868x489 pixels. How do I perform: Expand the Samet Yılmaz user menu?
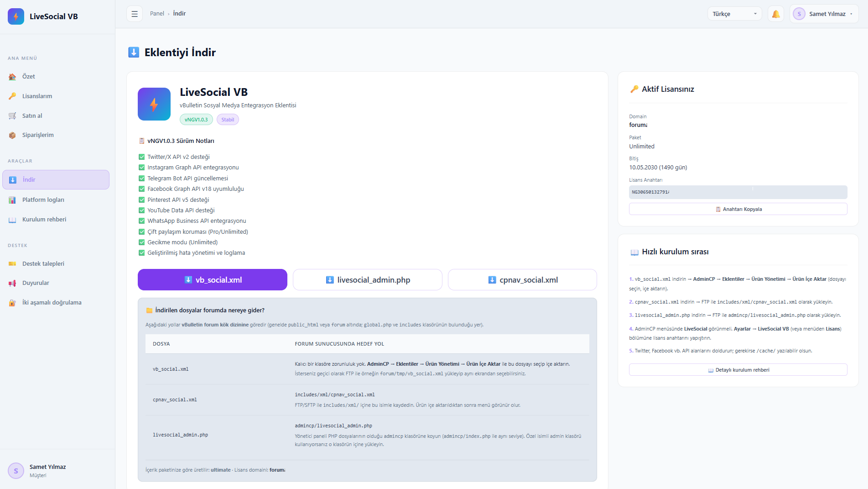coord(824,14)
